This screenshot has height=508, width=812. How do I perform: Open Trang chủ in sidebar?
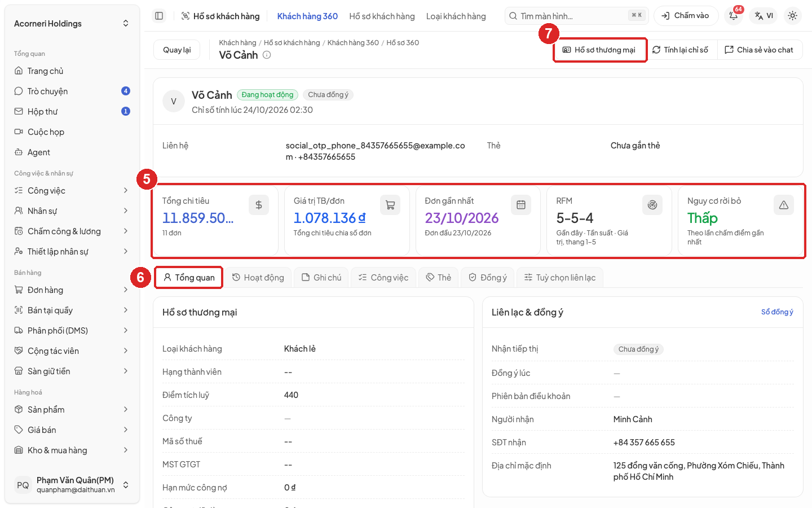pyautogui.click(x=72, y=71)
